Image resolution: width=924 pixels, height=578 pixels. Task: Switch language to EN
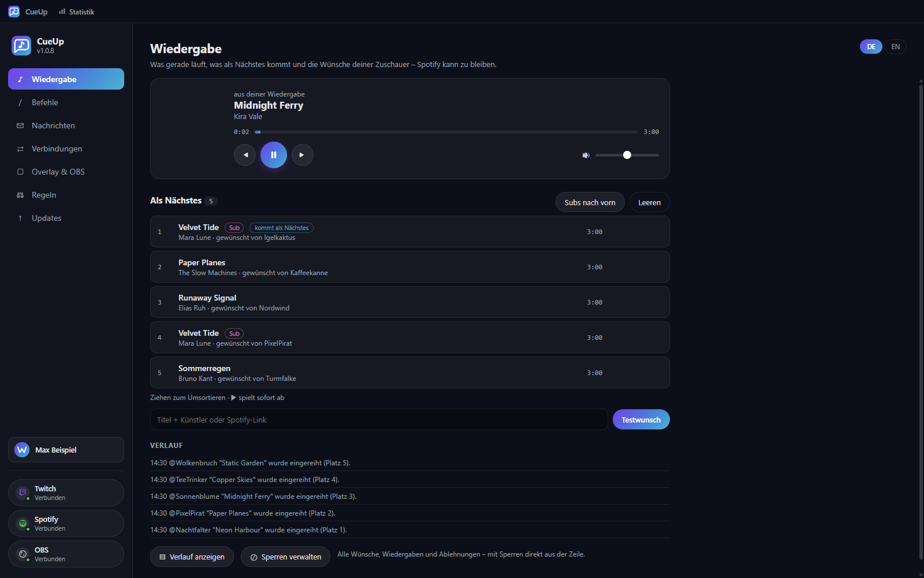pos(896,47)
